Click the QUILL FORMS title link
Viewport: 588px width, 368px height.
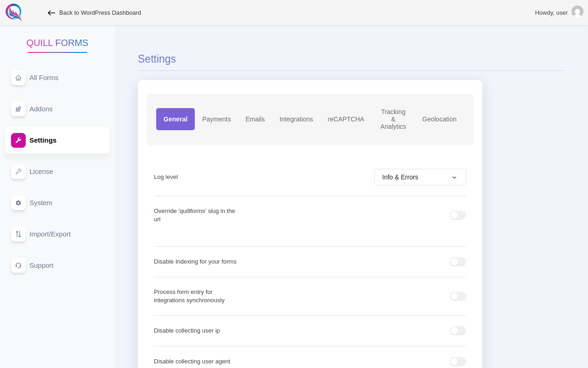[57, 43]
